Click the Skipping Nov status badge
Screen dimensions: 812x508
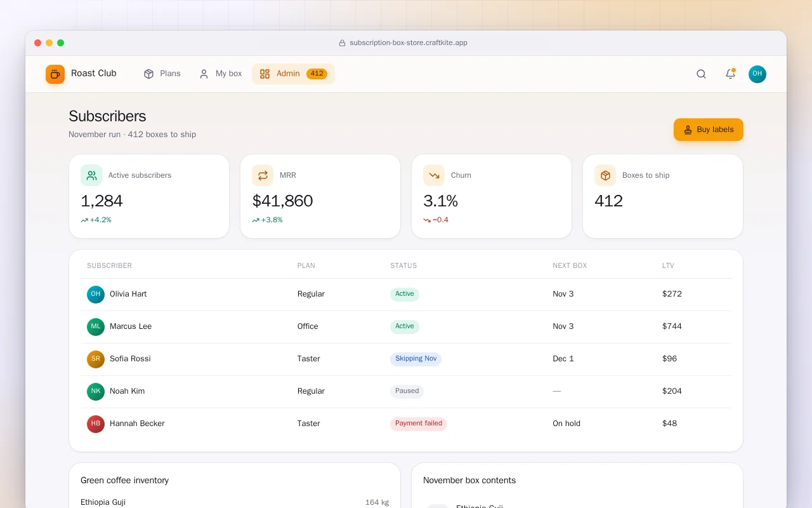click(416, 359)
